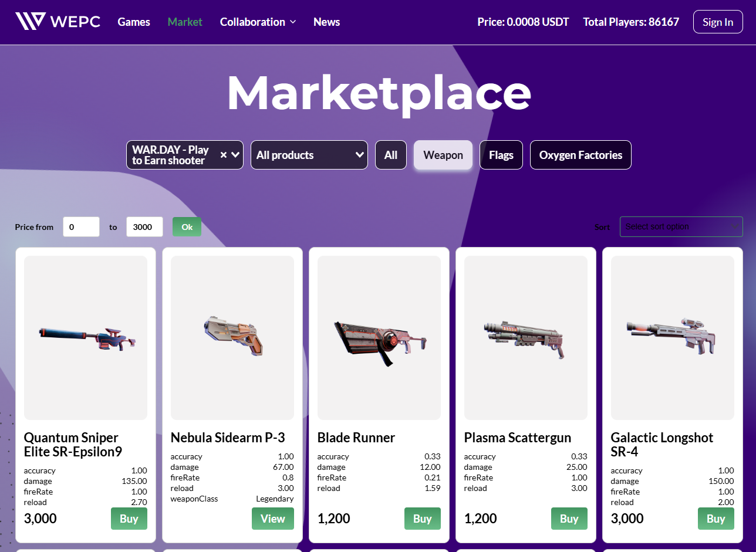The height and width of the screenshot is (552, 756).
Task: Open the Select sort option dropdown
Action: [681, 226]
